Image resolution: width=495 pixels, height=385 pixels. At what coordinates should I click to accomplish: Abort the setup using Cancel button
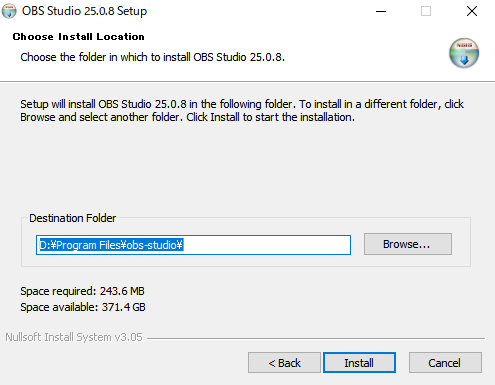[x=445, y=363]
